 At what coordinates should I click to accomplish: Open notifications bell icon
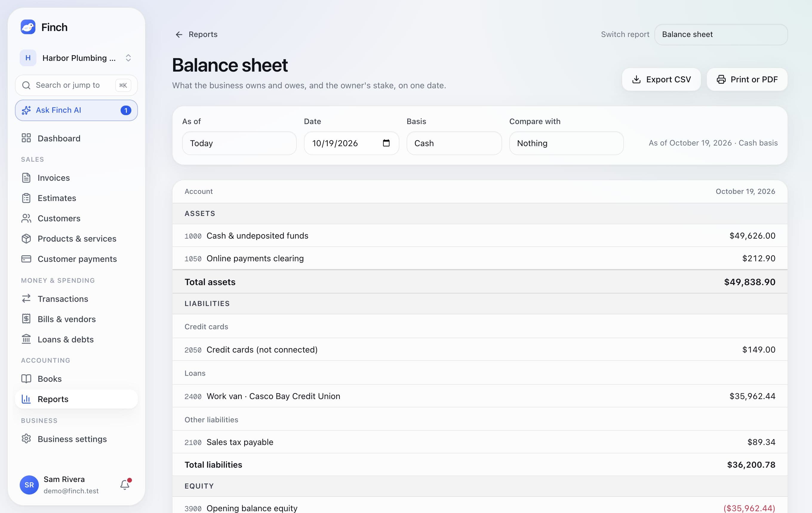[125, 484]
